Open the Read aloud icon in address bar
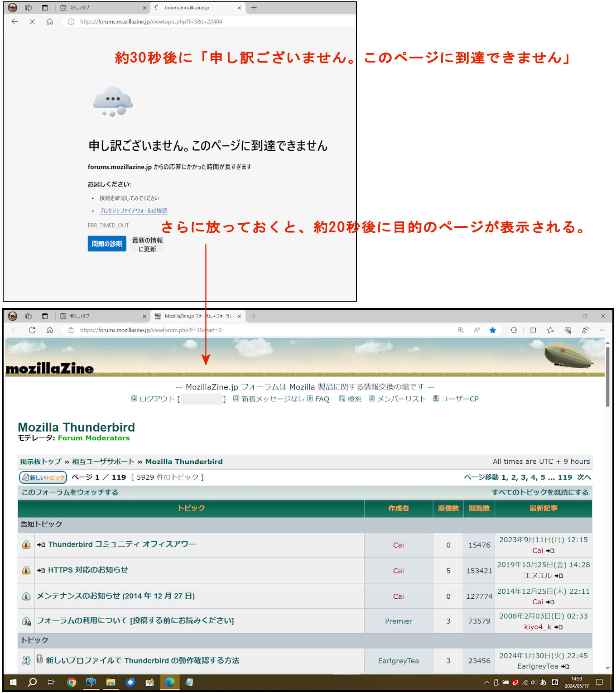The height and width of the screenshot is (693, 616). pos(476,330)
